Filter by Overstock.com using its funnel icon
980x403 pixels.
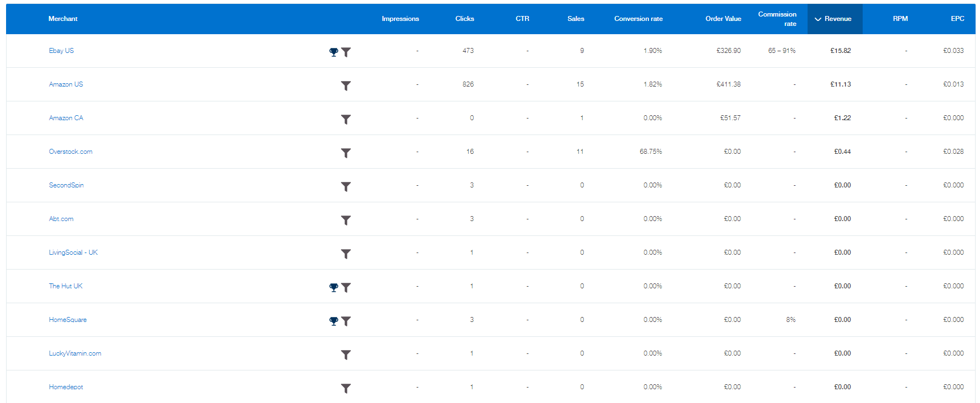point(346,153)
